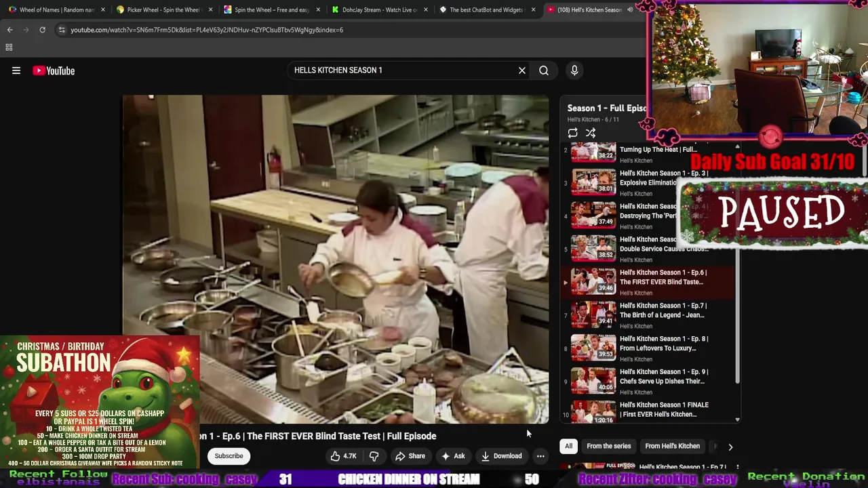Ask about this video

pos(453,456)
